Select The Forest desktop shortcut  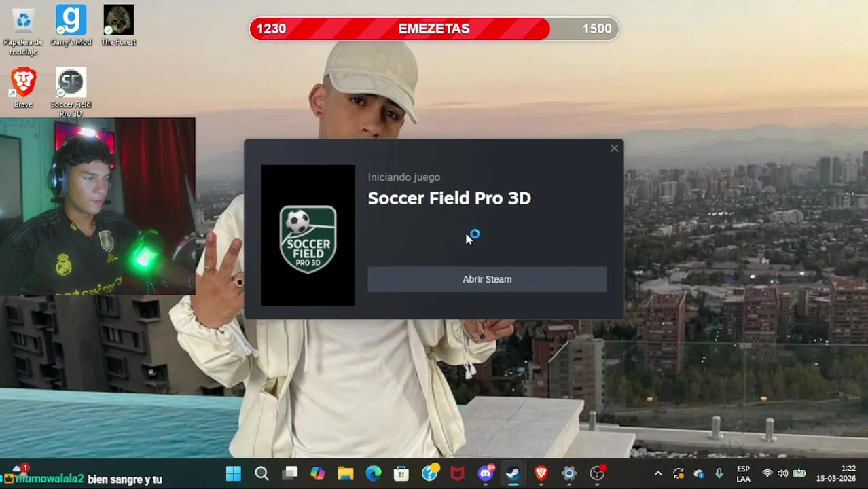[x=118, y=26]
